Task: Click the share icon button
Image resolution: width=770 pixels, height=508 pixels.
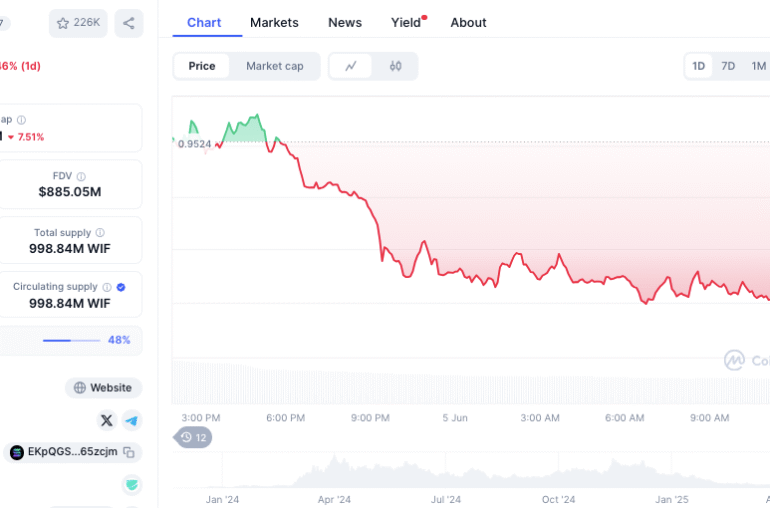Action: (x=129, y=23)
